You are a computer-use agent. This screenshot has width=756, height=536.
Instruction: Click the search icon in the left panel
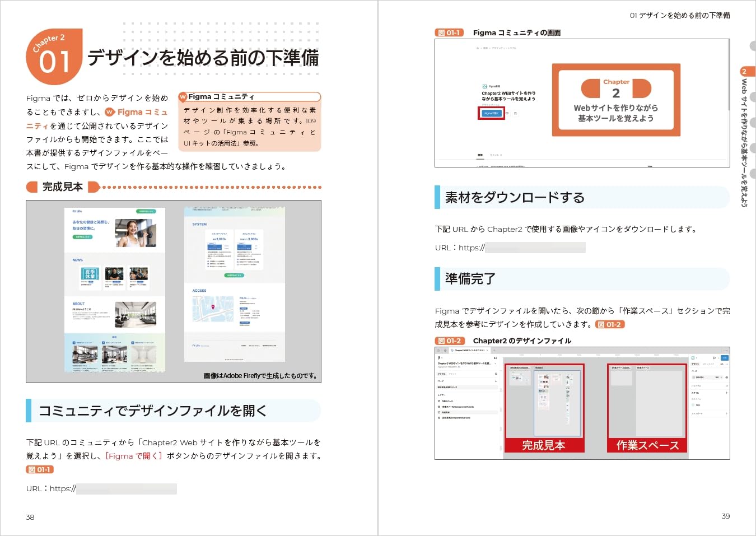[496, 374]
